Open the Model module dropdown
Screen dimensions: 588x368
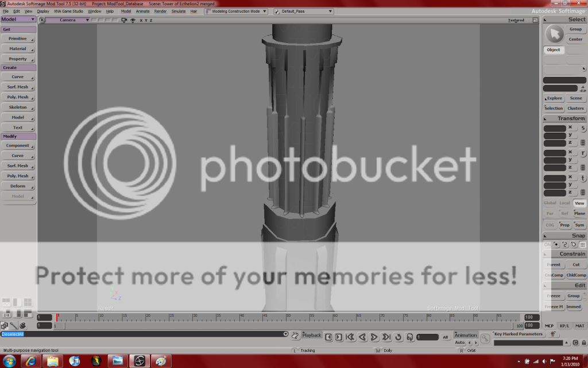click(18, 20)
